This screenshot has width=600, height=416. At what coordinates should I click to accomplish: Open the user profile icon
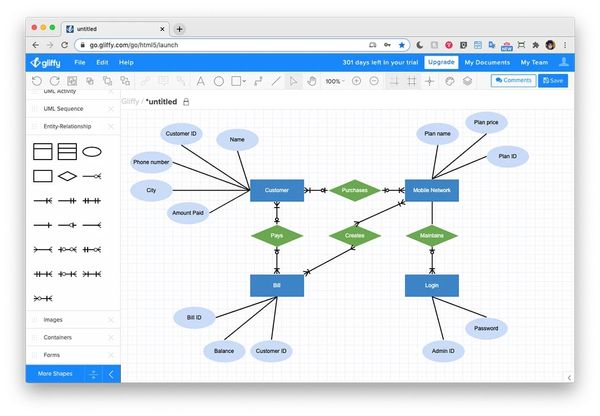(x=564, y=62)
